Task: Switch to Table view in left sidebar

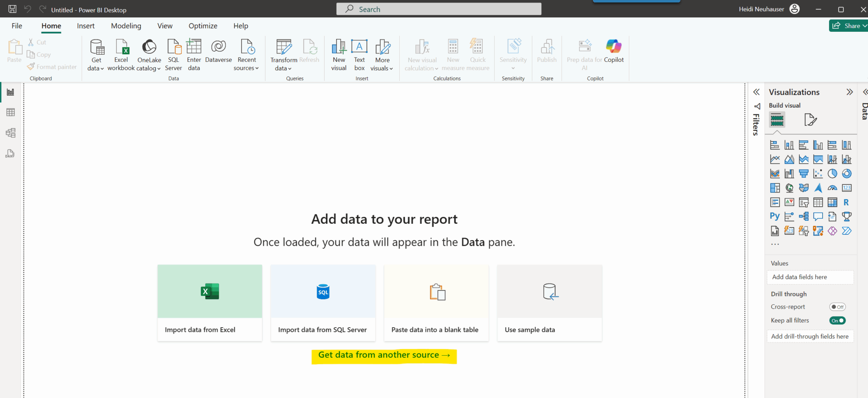Action: (x=11, y=112)
